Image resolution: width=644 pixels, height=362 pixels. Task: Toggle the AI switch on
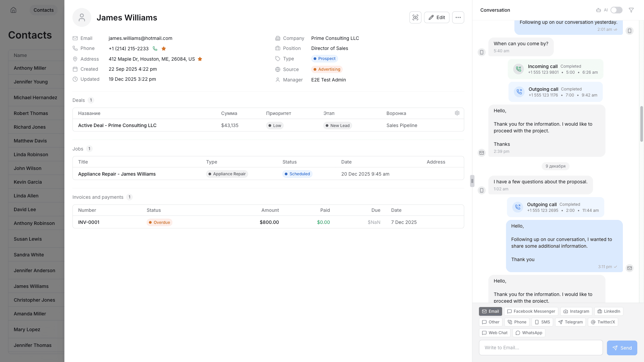tap(616, 10)
